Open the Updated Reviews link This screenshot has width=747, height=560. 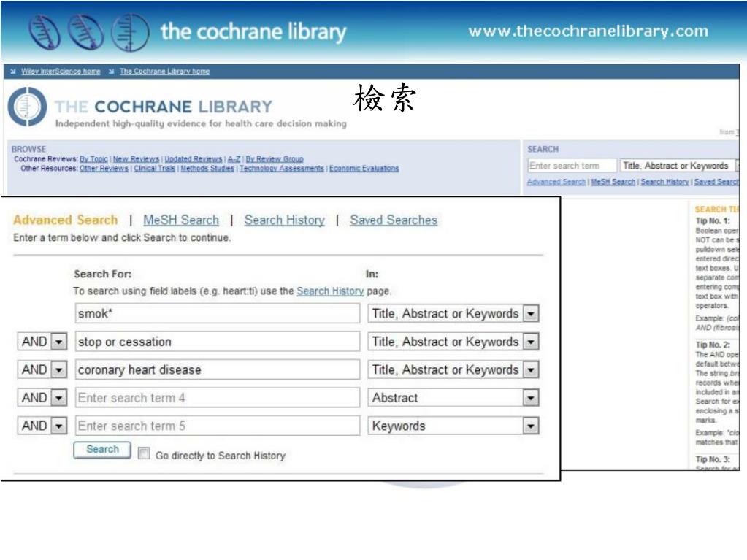click(x=193, y=159)
